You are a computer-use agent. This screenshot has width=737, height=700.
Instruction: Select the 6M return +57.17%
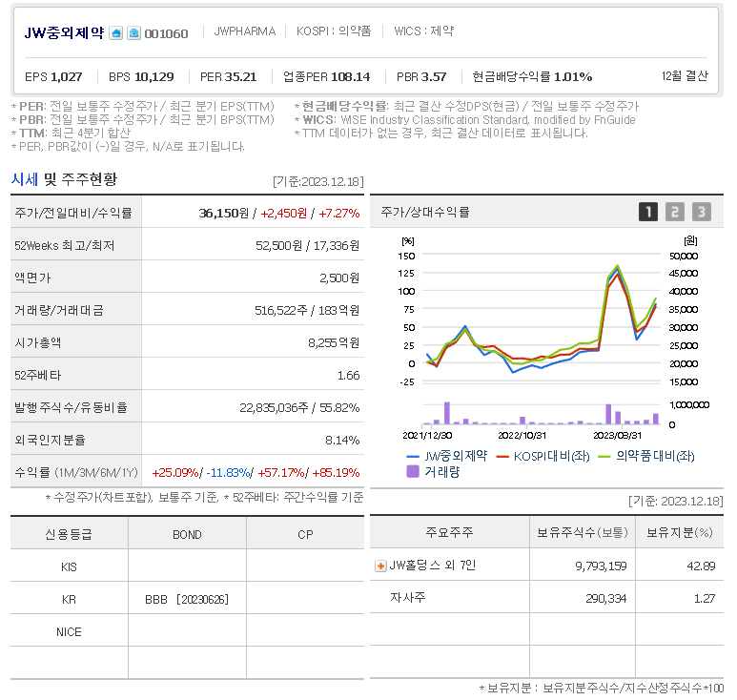[281, 473]
